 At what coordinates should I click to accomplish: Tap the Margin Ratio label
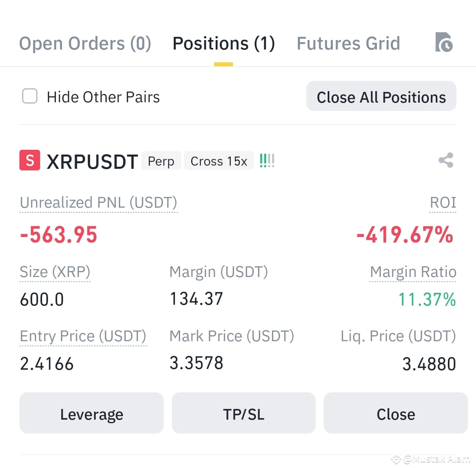coord(413,272)
